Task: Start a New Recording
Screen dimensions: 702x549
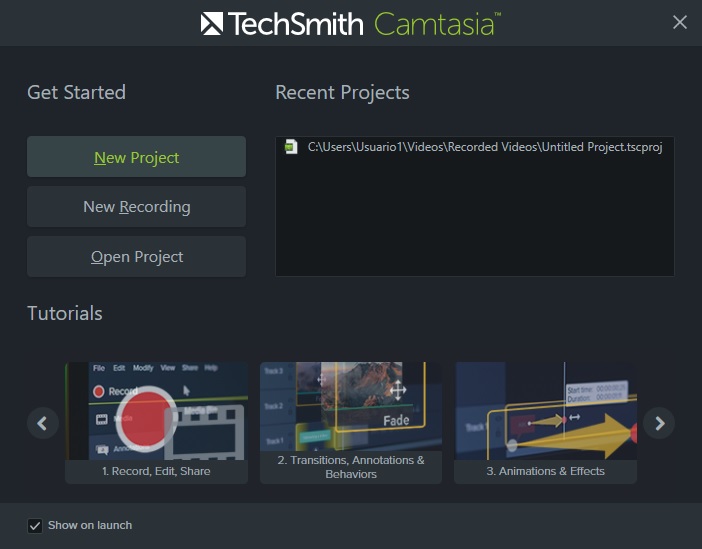Action: [136, 206]
